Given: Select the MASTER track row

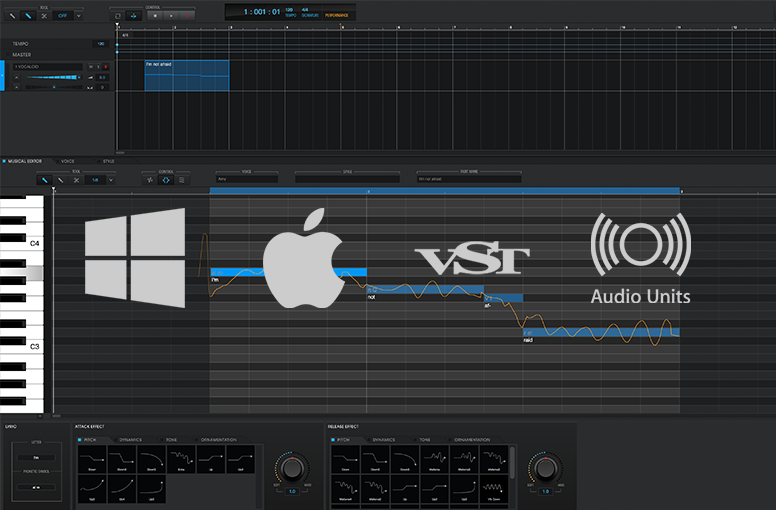Looking at the screenshot, I should click(58, 55).
